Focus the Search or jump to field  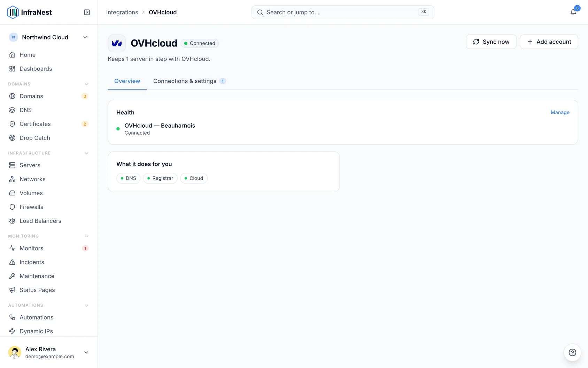pyautogui.click(x=343, y=12)
